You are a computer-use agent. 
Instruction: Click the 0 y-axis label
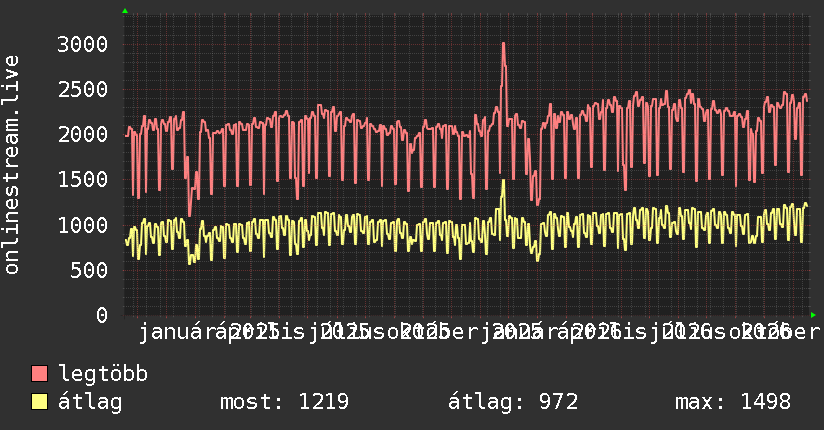(102, 315)
